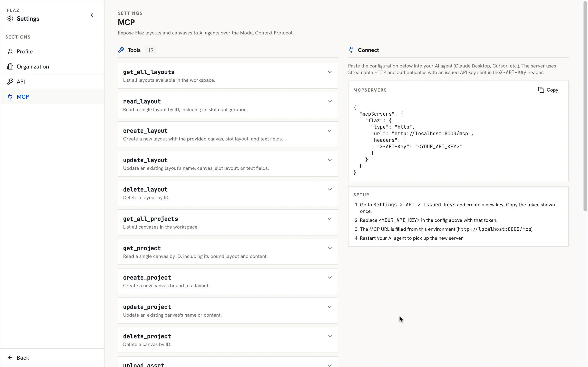Click the Settings gear icon
The image size is (588, 367).
pos(10,19)
